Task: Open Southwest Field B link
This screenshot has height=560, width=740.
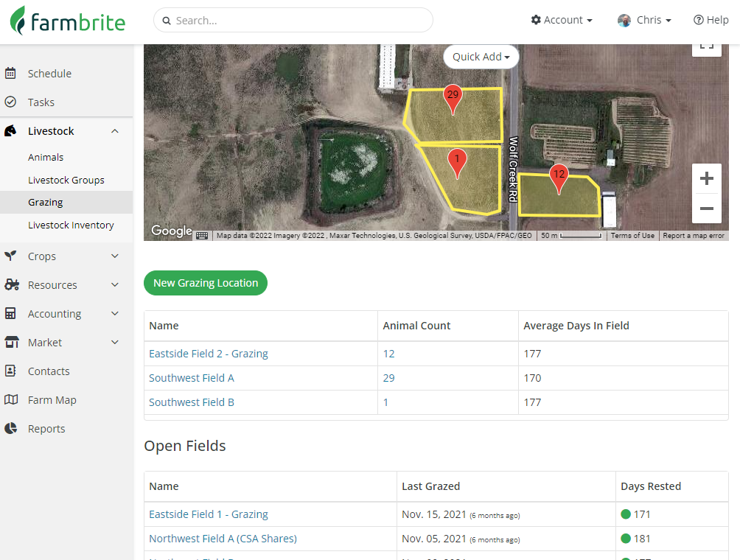Action: click(192, 402)
